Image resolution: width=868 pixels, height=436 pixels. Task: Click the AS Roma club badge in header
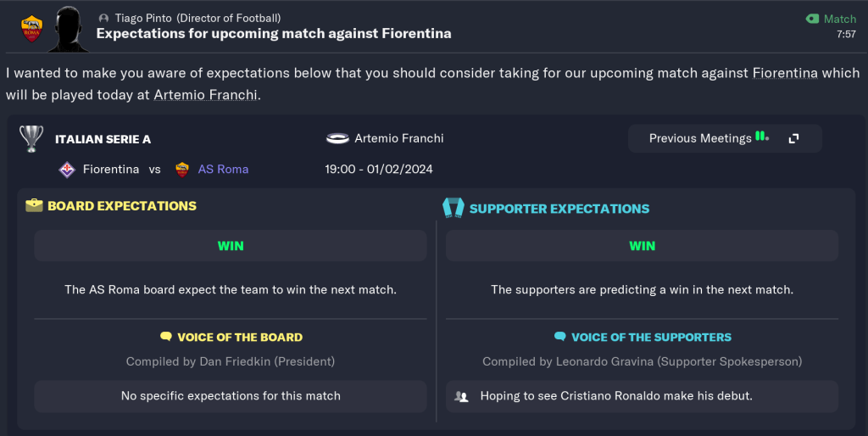(32, 29)
